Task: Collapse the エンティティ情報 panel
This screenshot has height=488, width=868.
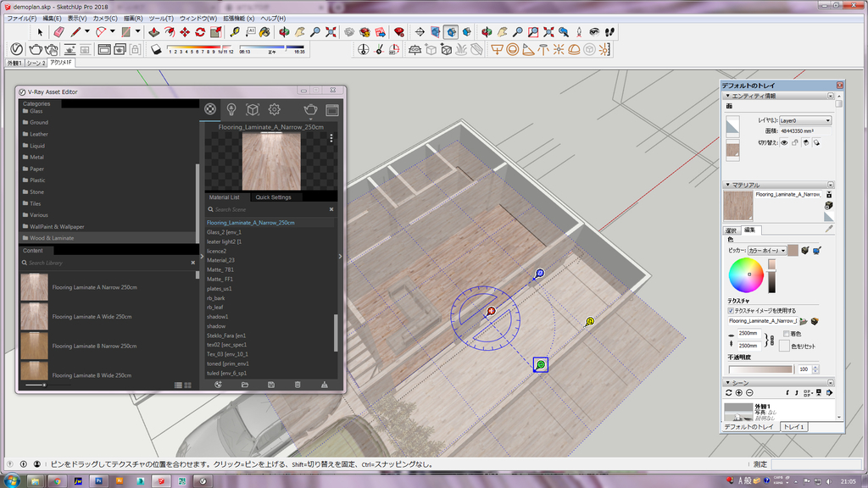Action: pyautogui.click(x=727, y=96)
